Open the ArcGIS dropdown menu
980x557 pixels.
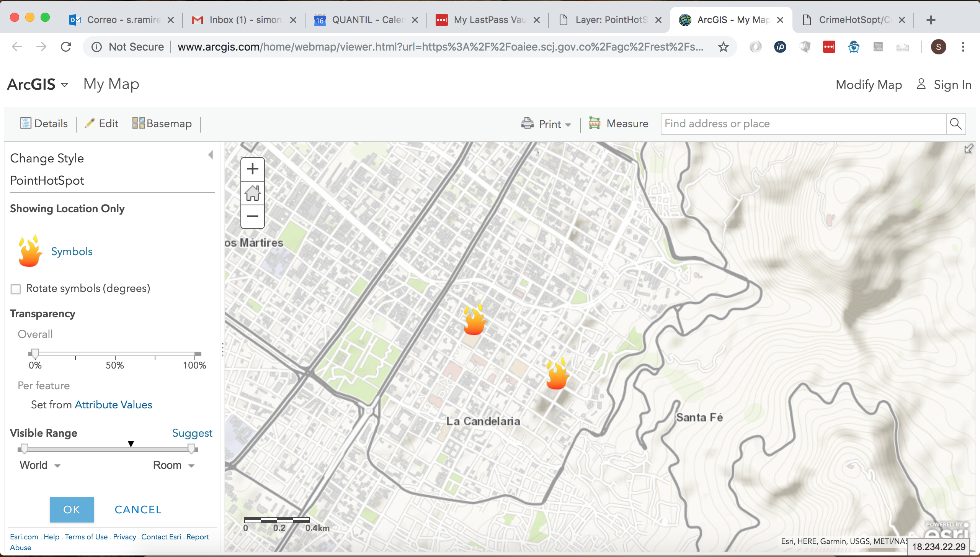38,84
